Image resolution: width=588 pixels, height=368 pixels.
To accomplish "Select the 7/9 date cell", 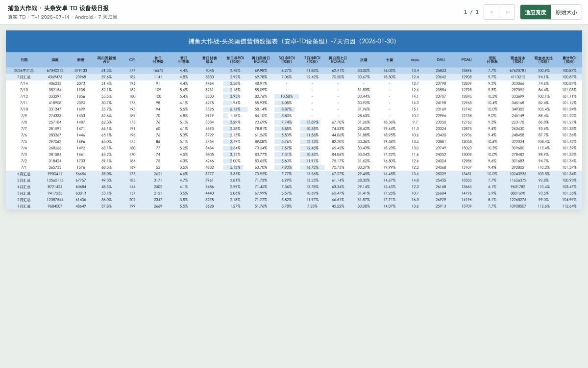I will (x=24, y=115).
